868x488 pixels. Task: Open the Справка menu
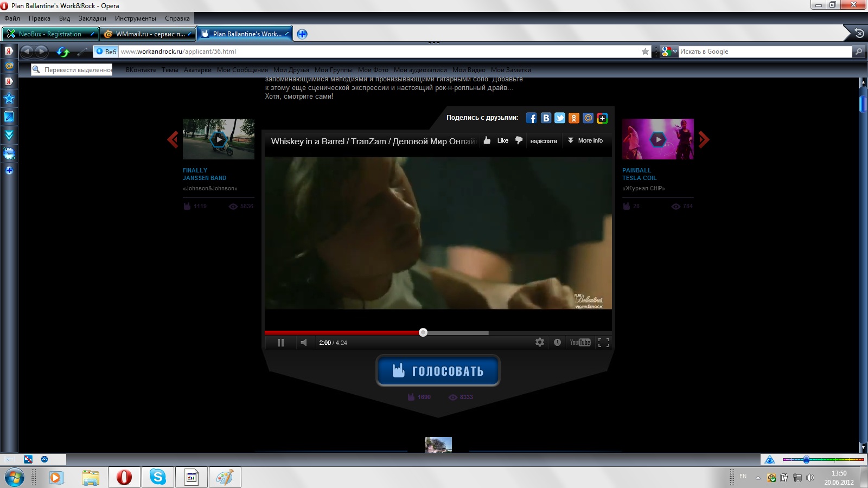(177, 18)
